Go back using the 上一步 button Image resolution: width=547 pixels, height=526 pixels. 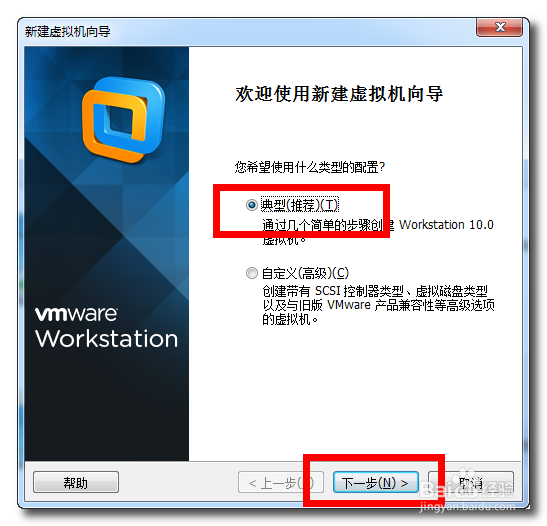280,482
